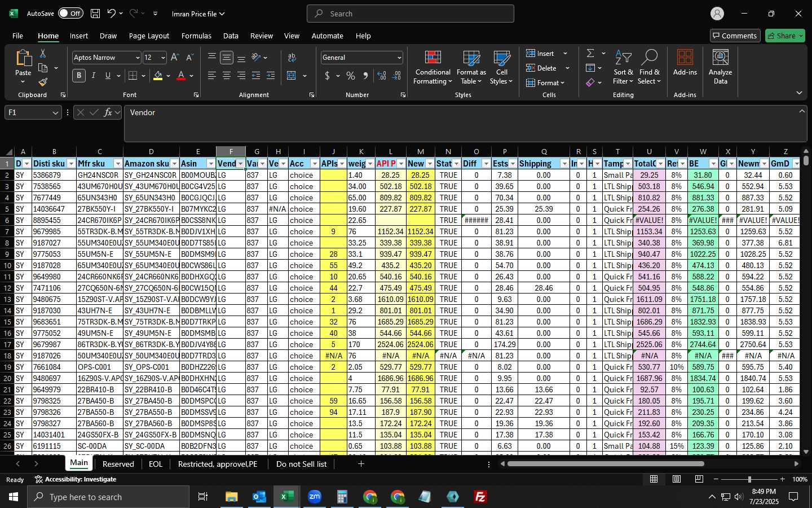Open the Formulas ribbon tab
This screenshot has width=812, height=508.
(x=196, y=36)
